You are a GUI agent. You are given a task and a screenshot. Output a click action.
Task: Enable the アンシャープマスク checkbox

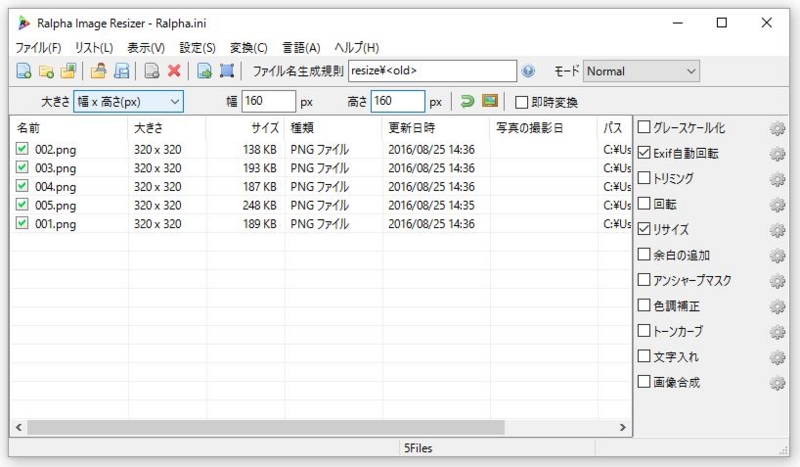pyautogui.click(x=644, y=280)
